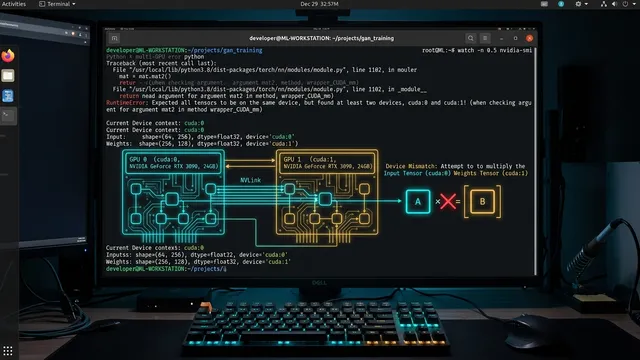Click 'ent for argument mat2 in method wrapper_CUDA_mm' line
The width and height of the screenshot is (640, 360).
(x=184, y=109)
